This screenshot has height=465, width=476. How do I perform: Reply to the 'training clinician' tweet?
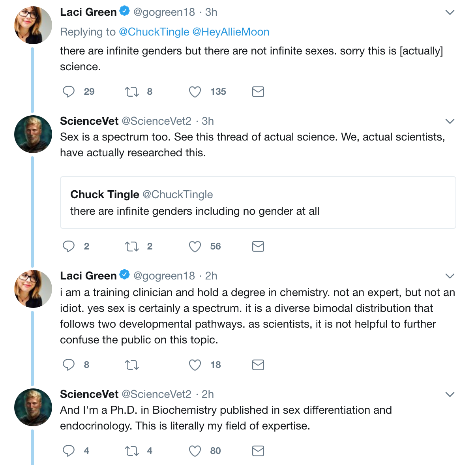pyautogui.click(x=69, y=365)
